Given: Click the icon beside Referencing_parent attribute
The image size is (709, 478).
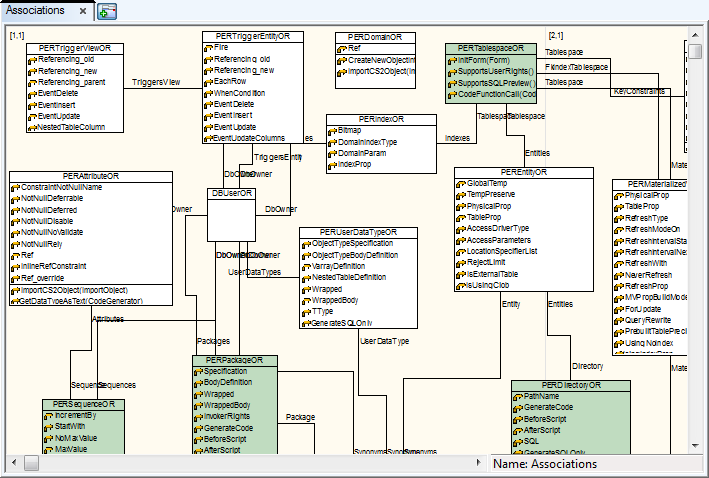Looking at the screenshot, I should 32,81.
